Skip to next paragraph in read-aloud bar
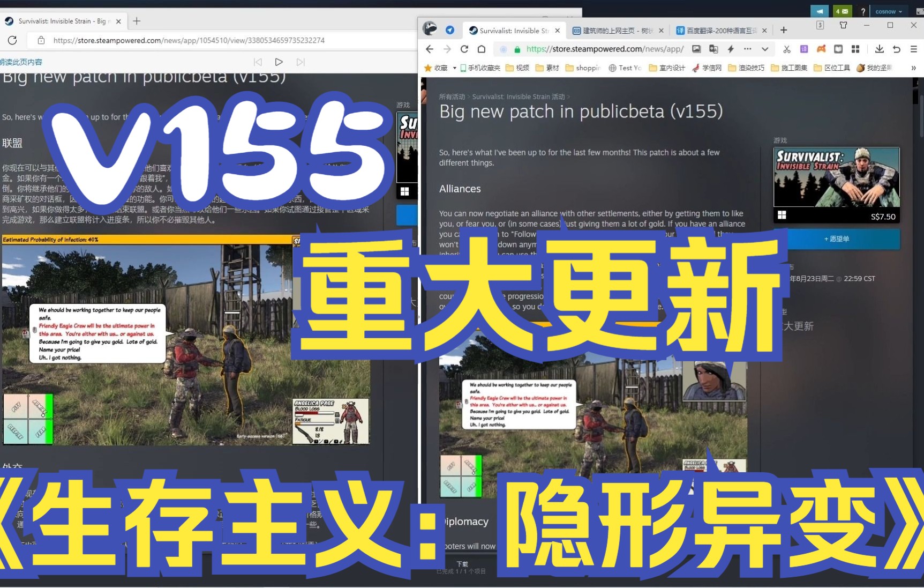Image resolution: width=924 pixels, height=588 pixels. coord(301,62)
